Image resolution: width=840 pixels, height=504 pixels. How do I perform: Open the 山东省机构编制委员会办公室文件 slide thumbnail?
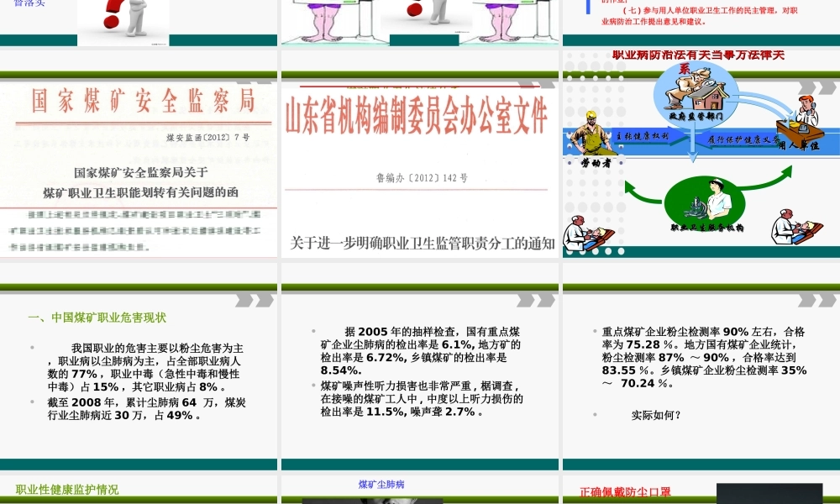click(420, 155)
